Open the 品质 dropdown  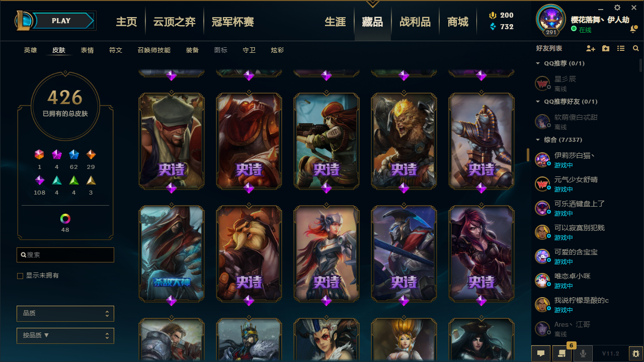[x=65, y=314]
